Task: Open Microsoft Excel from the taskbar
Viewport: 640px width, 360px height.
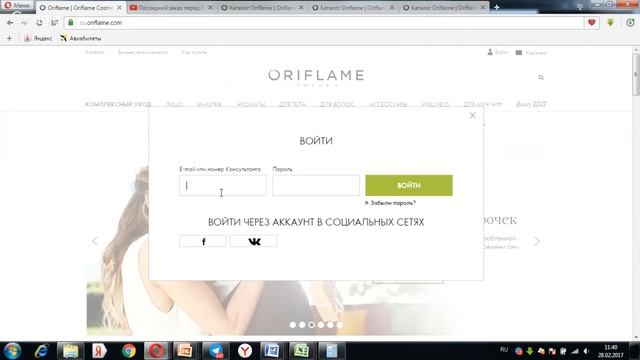Action: [x=301, y=351]
